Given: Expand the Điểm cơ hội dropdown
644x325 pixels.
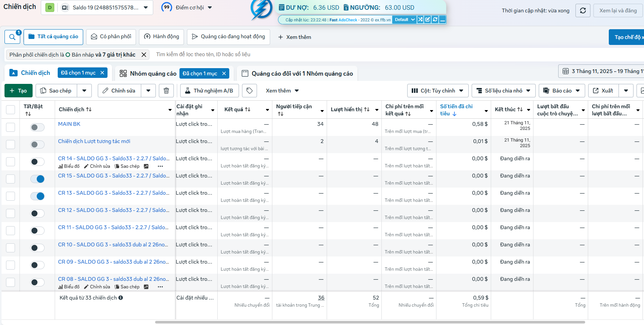Looking at the screenshot, I should pyautogui.click(x=210, y=7).
